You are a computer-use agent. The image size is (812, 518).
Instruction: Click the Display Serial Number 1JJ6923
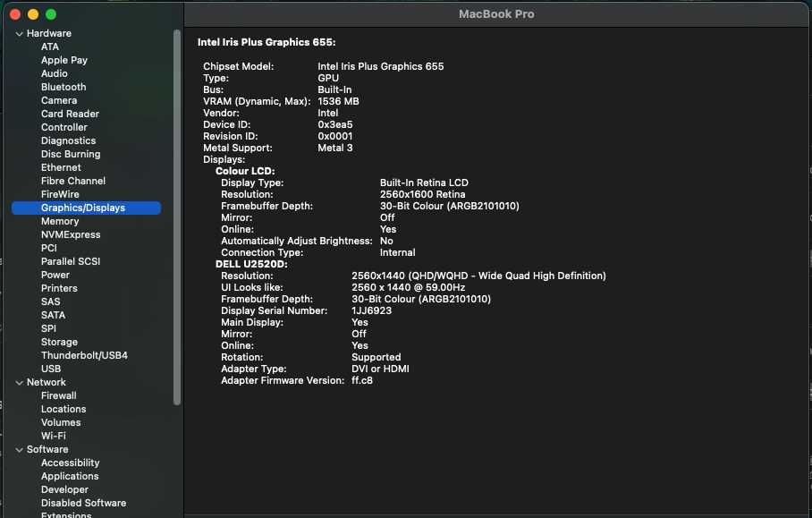[371, 311]
